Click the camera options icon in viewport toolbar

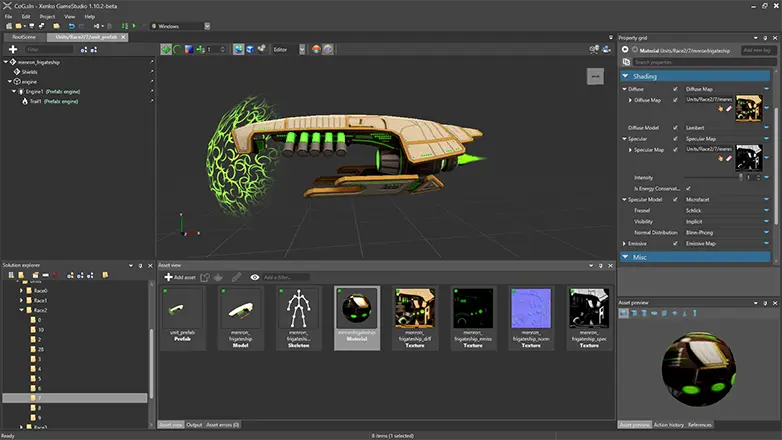pos(261,49)
